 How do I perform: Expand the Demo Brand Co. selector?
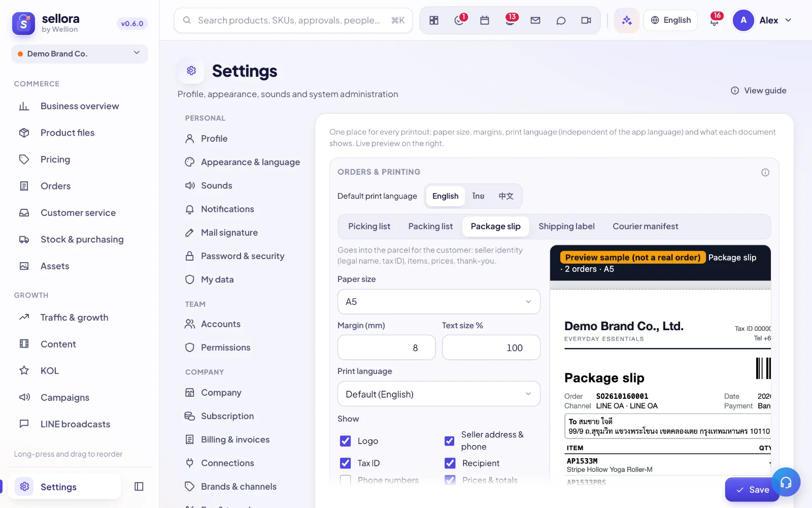click(80, 54)
